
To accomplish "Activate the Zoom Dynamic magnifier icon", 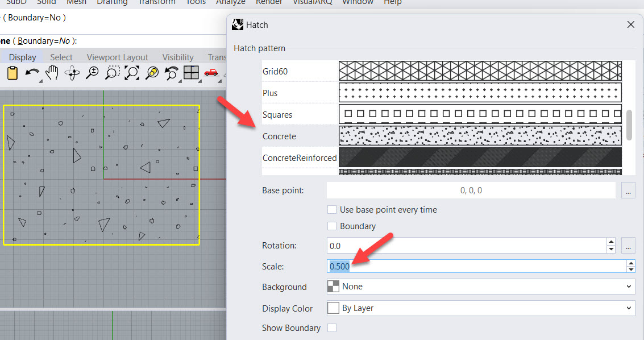I will 93,73.
